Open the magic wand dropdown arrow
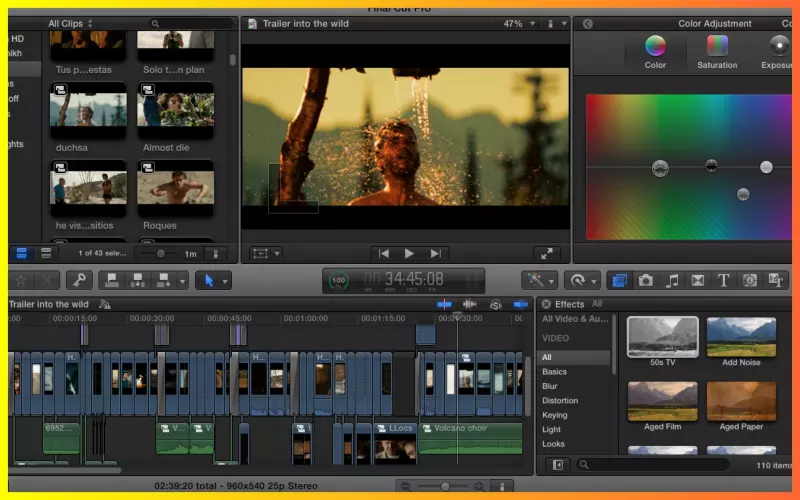The width and height of the screenshot is (800, 500). 552,281
